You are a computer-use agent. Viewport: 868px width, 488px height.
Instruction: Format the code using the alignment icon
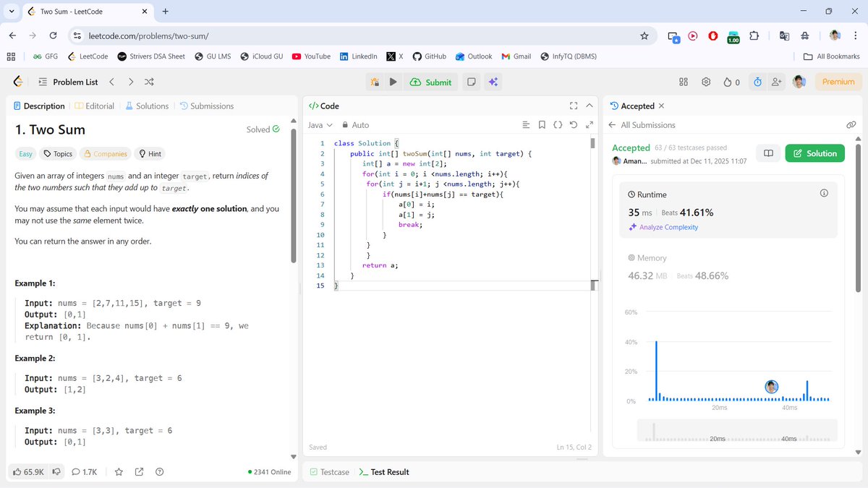(x=526, y=124)
